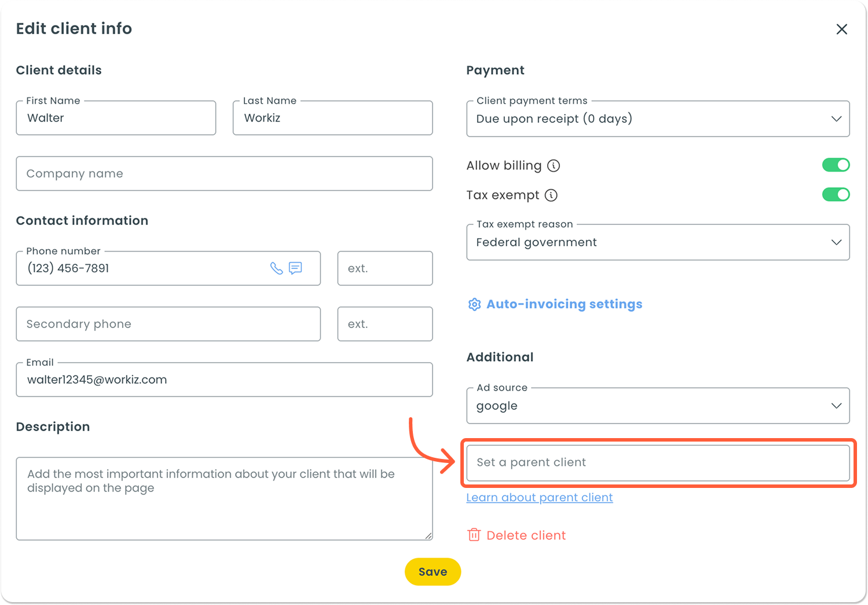Disable the Tax exempt switch

[x=836, y=195]
